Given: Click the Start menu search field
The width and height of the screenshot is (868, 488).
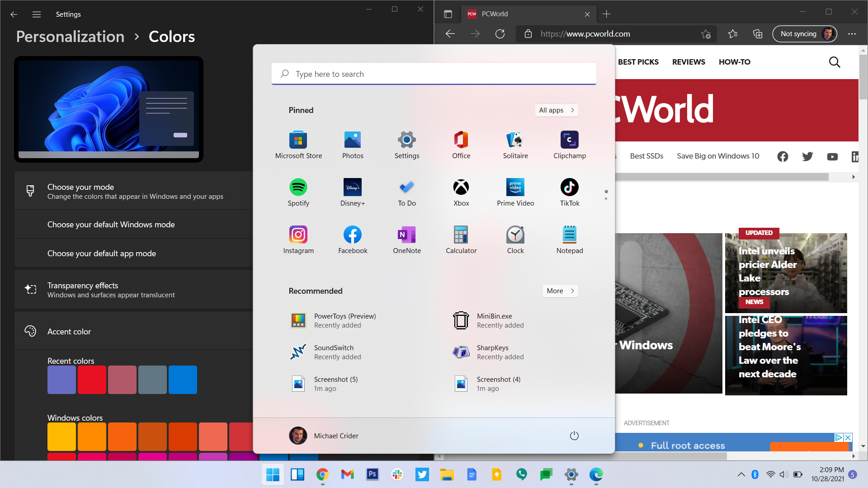Looking at the screenshot, I should 434,74.
